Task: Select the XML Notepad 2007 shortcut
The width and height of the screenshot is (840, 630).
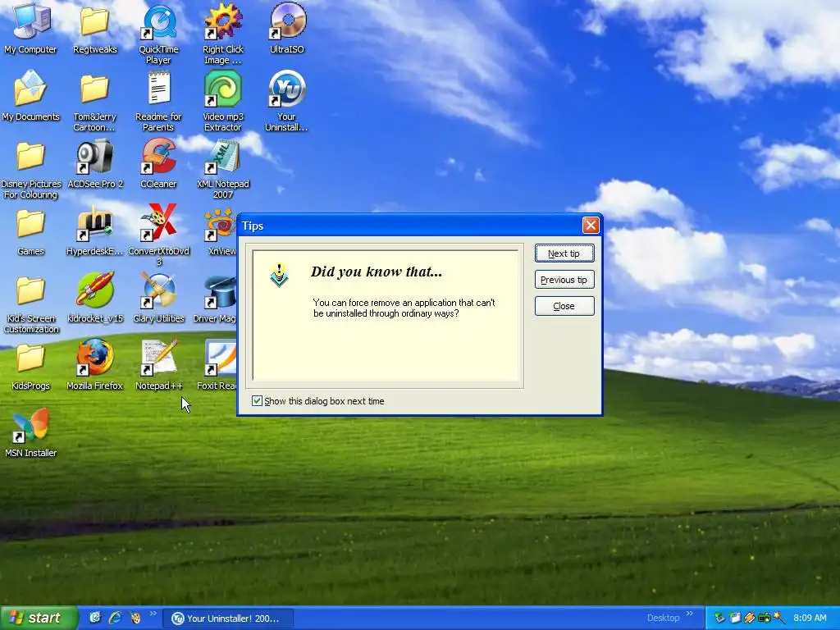Action: coord(223,168)
